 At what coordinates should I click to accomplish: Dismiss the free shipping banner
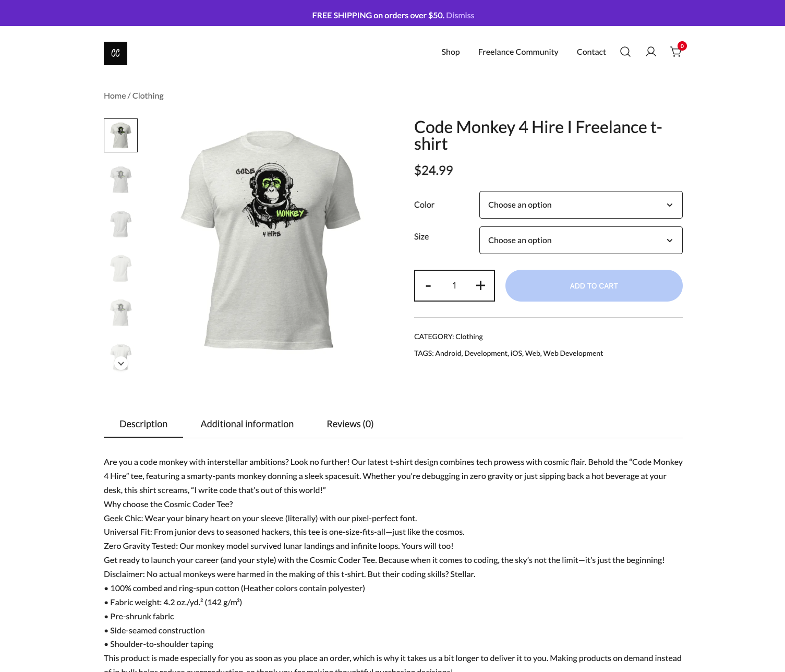pos(460,15)
